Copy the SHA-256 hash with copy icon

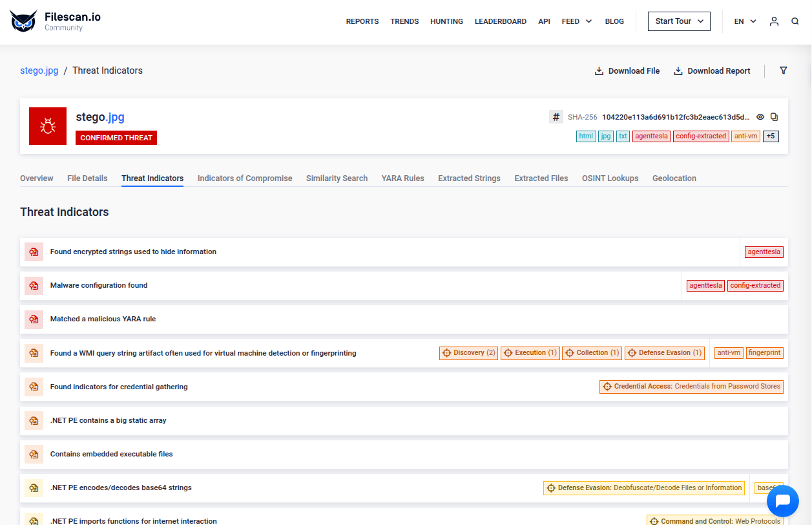775,117
